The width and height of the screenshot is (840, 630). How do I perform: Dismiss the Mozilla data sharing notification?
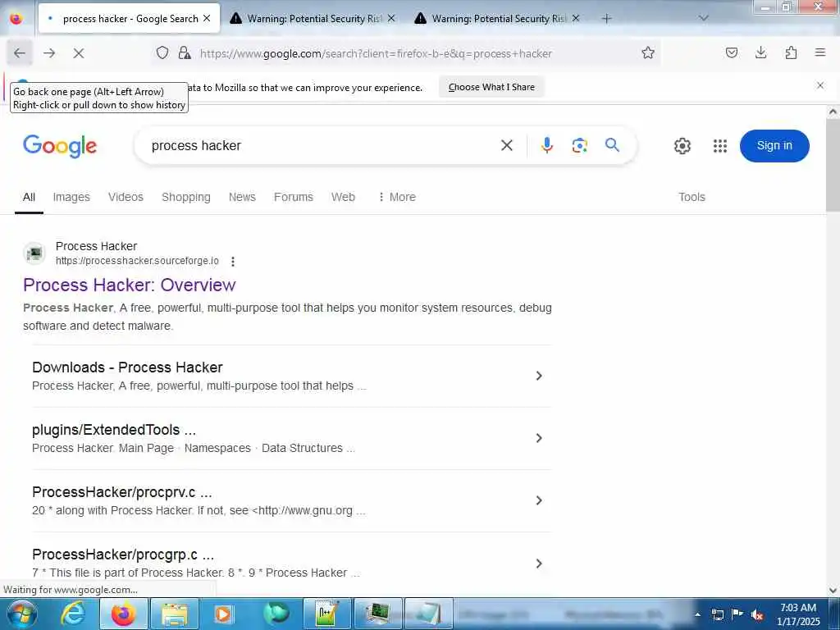coord(819,85)
